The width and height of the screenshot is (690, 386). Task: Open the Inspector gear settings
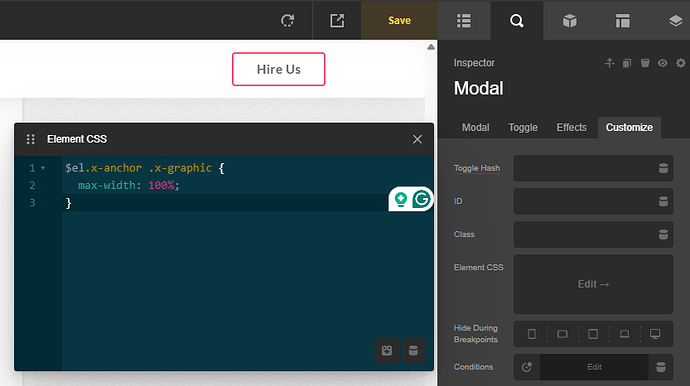680,63
